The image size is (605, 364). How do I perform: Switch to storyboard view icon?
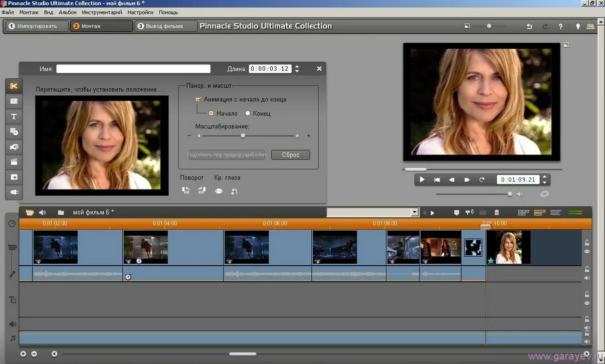click(523, 213)
